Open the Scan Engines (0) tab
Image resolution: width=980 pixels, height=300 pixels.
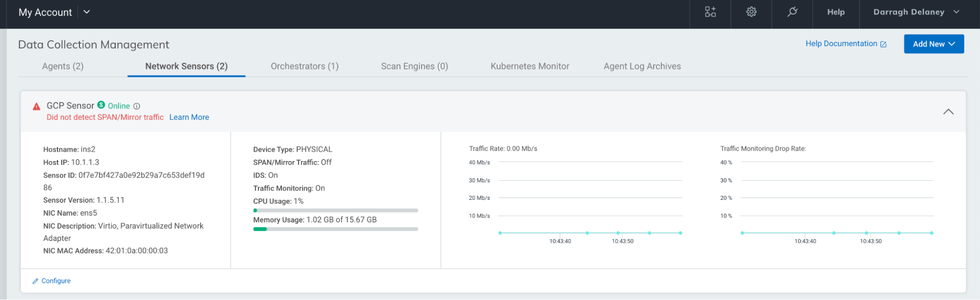[414, 66]
